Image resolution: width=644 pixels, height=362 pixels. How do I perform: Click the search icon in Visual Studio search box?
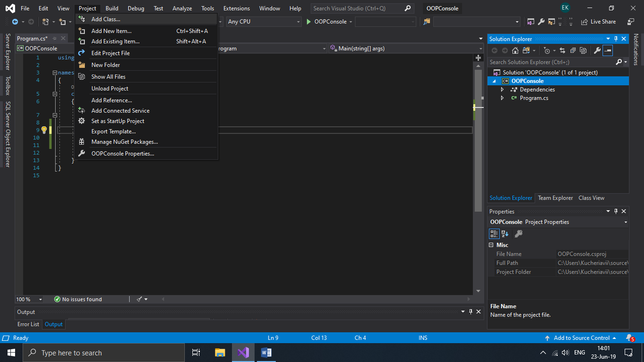[408, 8]
